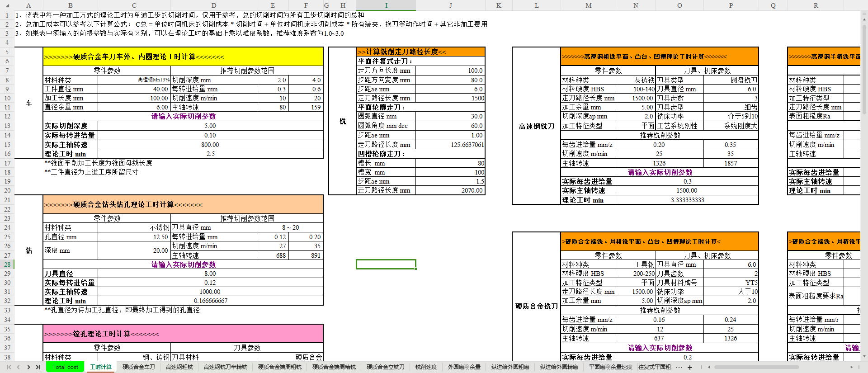Select the milling path length 125.6637061

(450, 145)
